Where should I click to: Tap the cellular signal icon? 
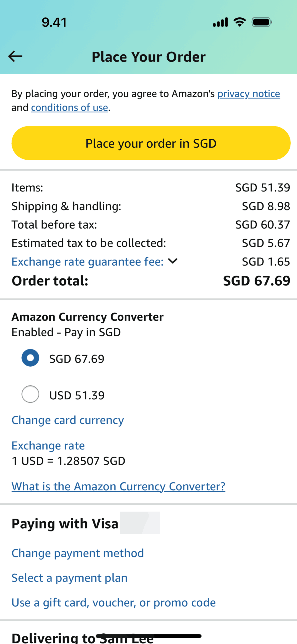(x=220, y=22)
